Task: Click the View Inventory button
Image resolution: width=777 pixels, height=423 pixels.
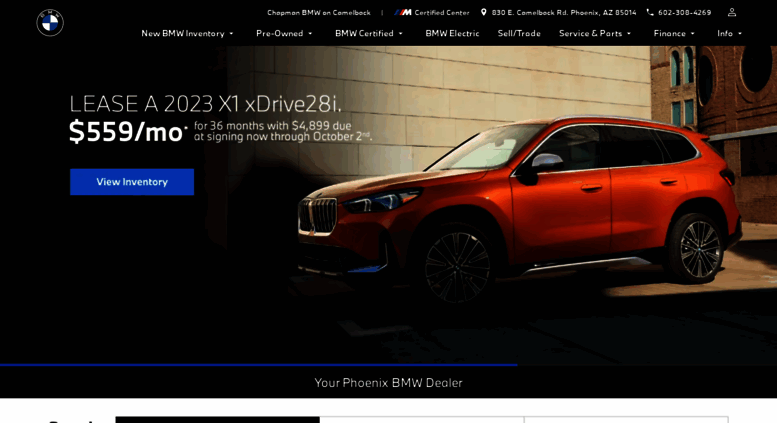Action: click(132, 182)
